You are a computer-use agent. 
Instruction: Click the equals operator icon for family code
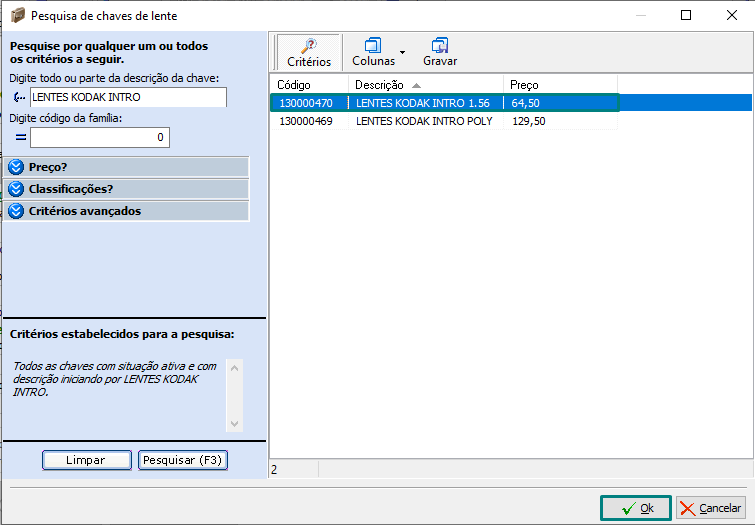coord(20,137)
